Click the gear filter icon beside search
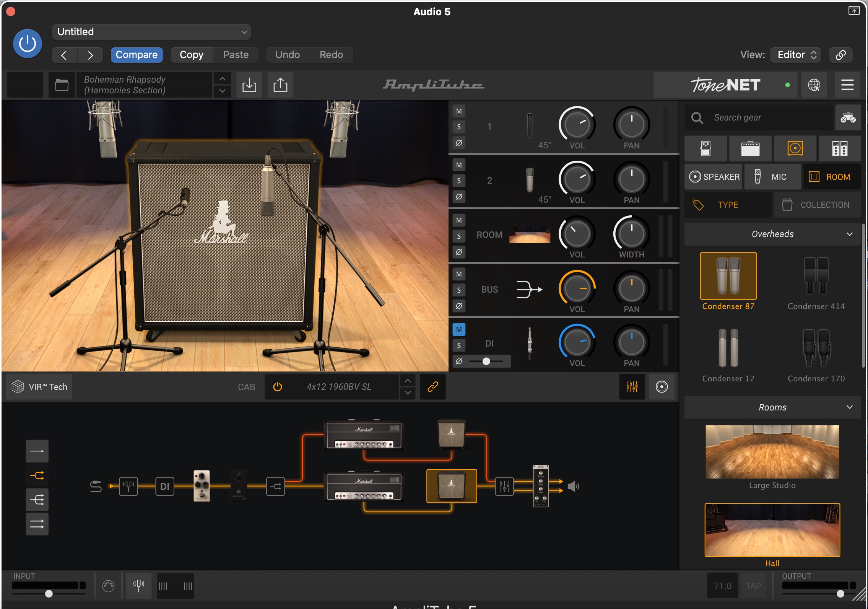Screen dimensions: 868x609 click(848, 118)
